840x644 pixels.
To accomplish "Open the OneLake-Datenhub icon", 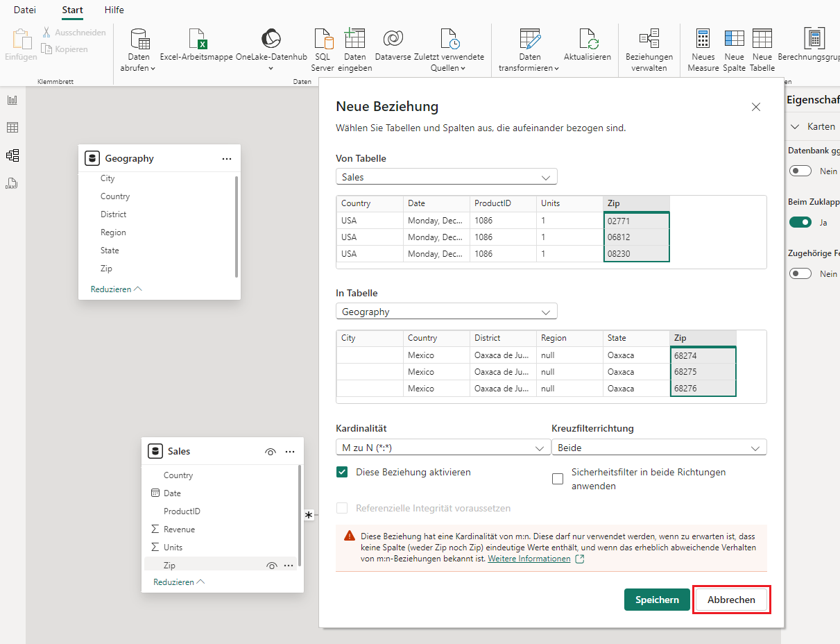I will click(271, 39).
